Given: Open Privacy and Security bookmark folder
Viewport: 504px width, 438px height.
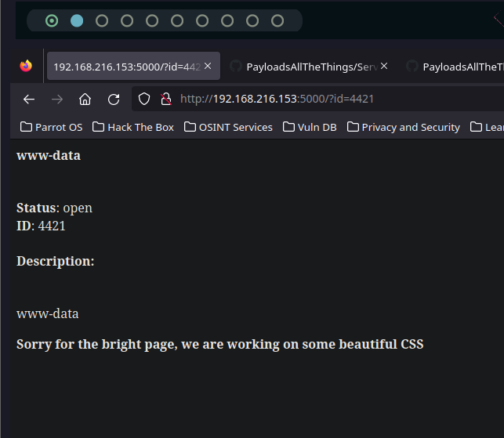Looking at the screenshot, I should [x=404, y=127].
